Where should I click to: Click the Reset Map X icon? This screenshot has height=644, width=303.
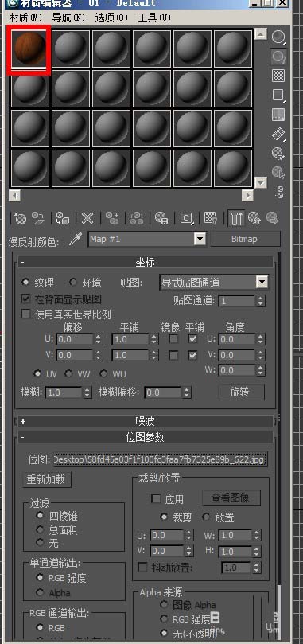click(87, 217)
